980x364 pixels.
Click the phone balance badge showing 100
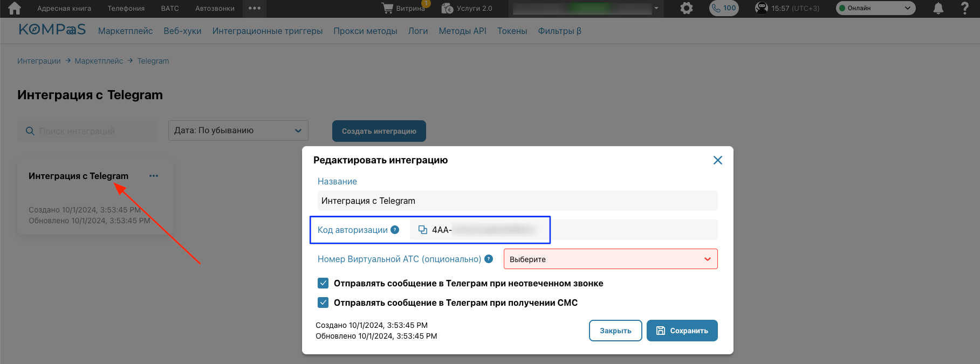tap(724, 8)
